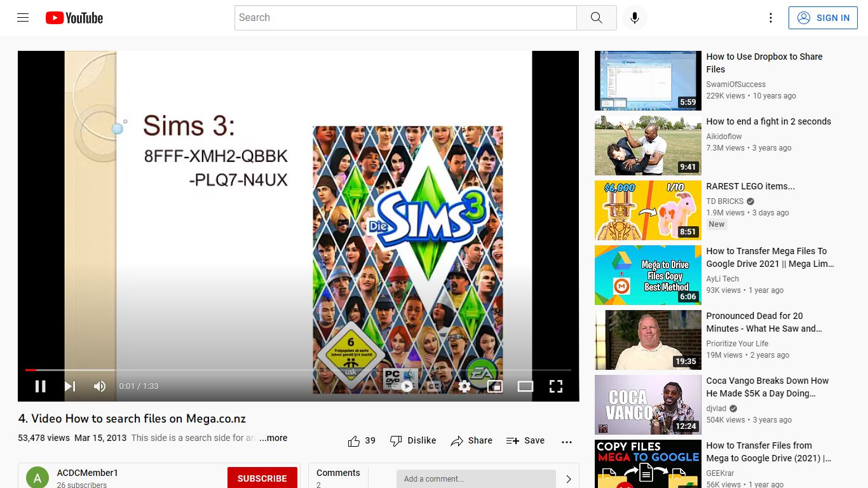
Task: Open more actions ellipsis below video
Action: (x=567, y=442)
